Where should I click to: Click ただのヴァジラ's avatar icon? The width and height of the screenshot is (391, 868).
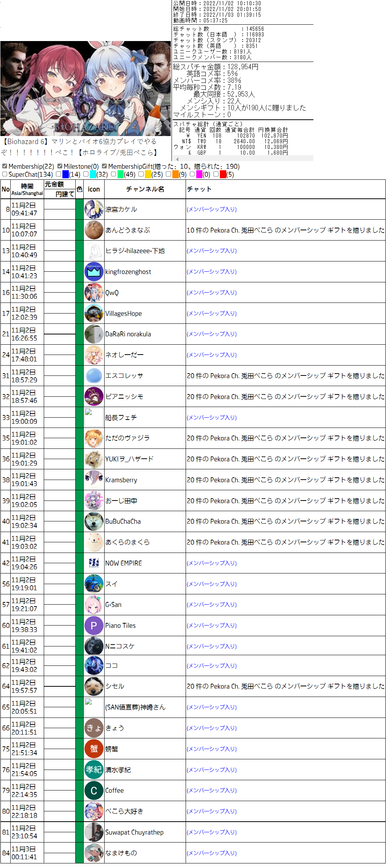(x=94, y=438)
